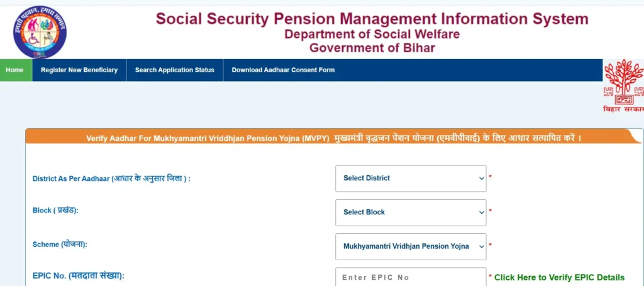
Task: Expand the Select Block dropdown
Action: coord(411,212)
